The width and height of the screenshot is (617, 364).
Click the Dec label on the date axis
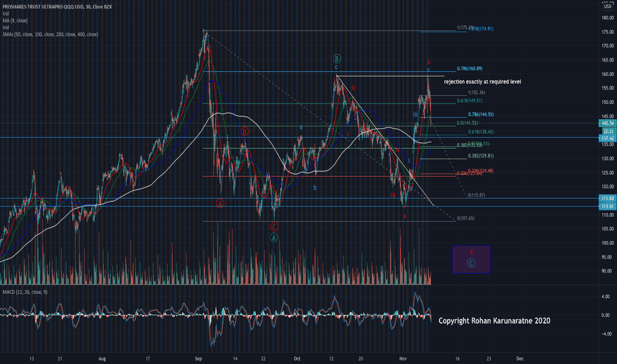point(520,359)
